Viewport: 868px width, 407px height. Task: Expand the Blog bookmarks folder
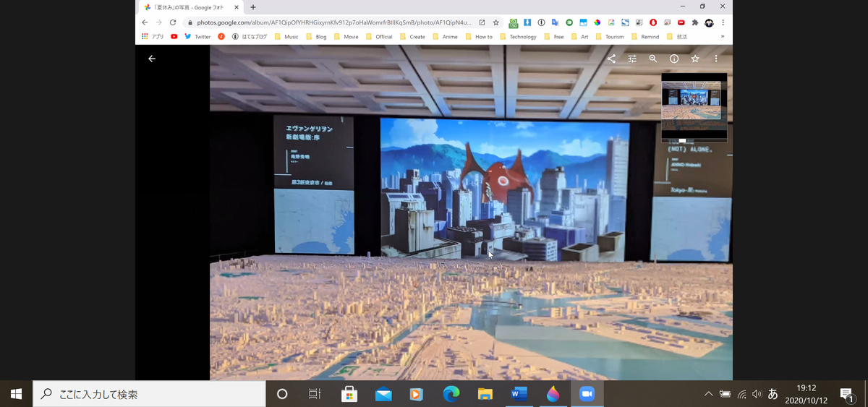[316, 36]
